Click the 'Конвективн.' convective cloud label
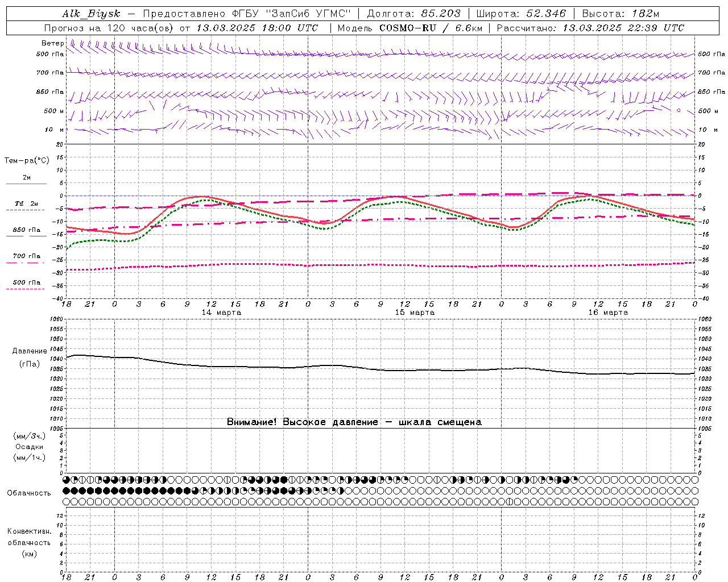The height and width of the screenshot is (582, 728). 30,531
